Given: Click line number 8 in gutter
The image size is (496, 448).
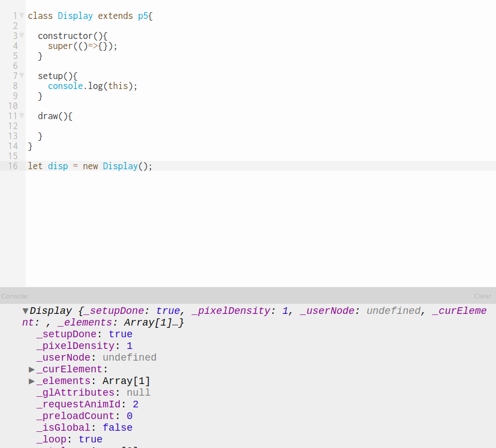Looking at the screenshot, I should 15,86.
